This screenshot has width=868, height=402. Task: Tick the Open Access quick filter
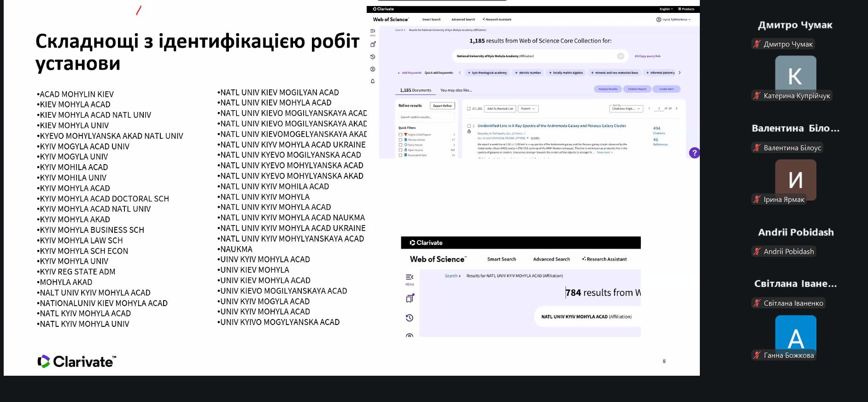click(x=400, y=150)
